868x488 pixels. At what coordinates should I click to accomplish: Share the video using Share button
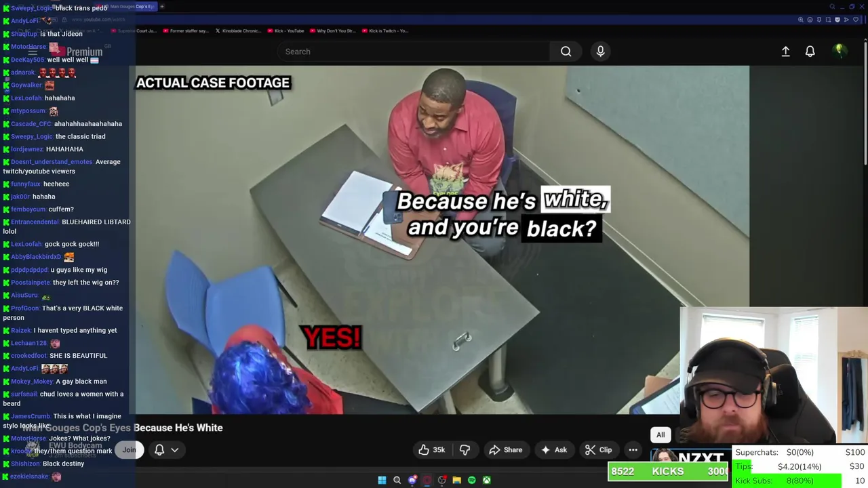click(x=506, y=450)
